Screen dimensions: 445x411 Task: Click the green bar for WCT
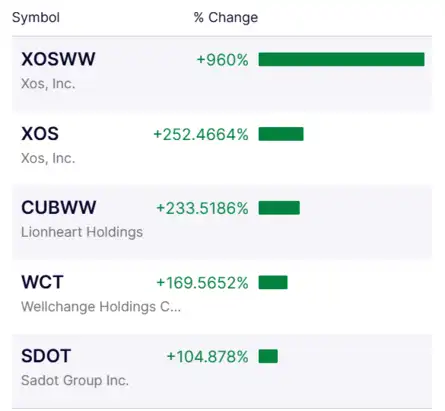(x=273, y=282)
